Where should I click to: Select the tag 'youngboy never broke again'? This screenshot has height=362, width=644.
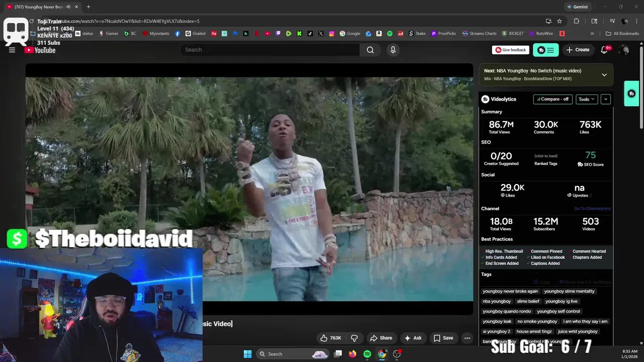point(510,291)
